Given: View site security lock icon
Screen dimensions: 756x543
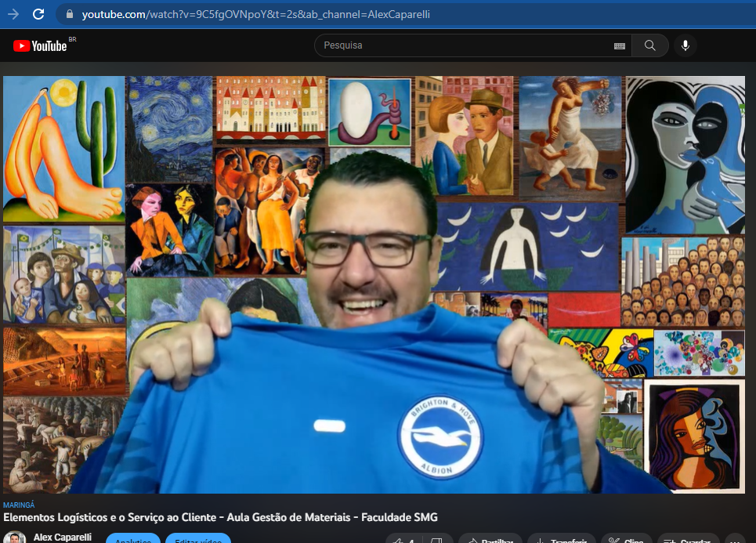Looking at the screenshot, I should [70, 14].
